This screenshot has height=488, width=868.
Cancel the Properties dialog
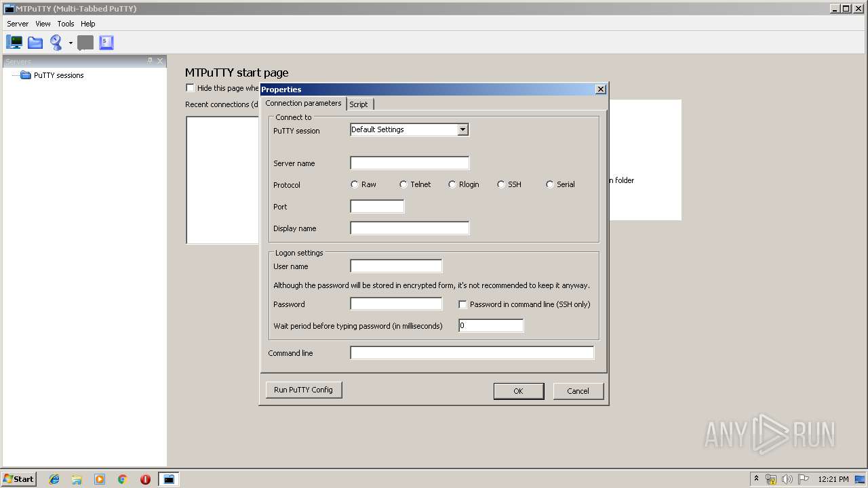(x=578, y=391)
